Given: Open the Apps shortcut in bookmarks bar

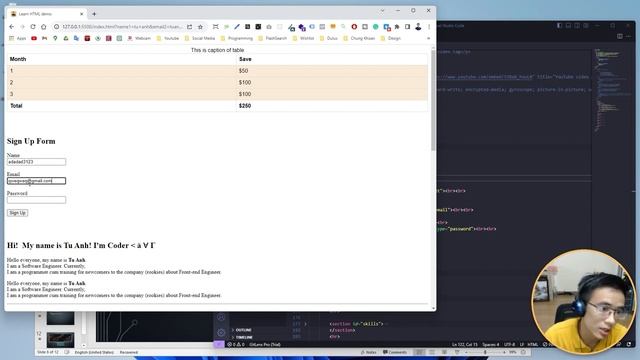Looking at the screenshot, I should point(18,38).
